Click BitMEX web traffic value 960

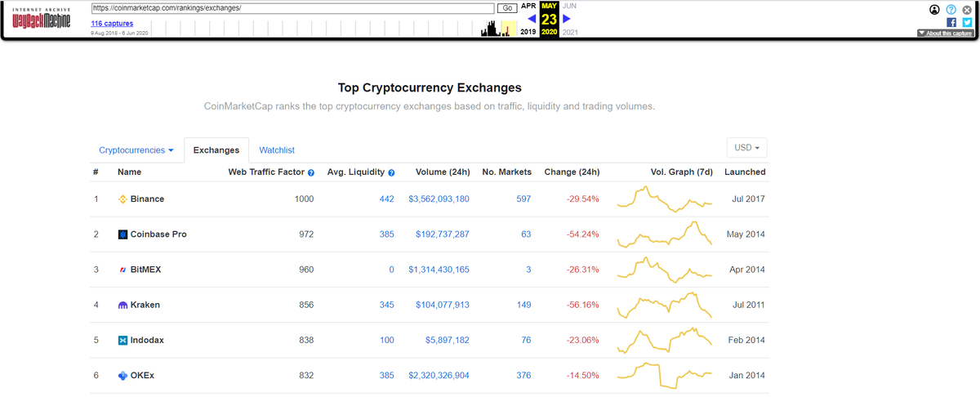point(306,270)
